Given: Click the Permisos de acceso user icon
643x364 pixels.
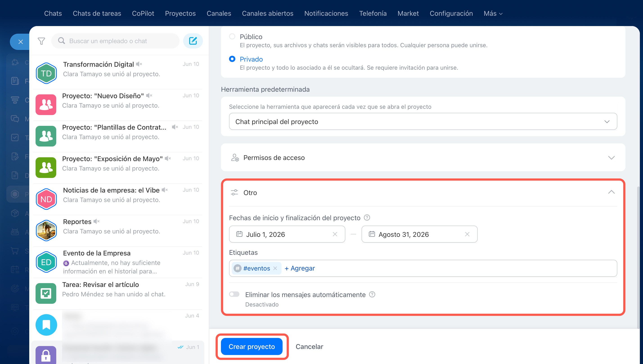Looking at the screenshot, I should click(x=235, y=158).
